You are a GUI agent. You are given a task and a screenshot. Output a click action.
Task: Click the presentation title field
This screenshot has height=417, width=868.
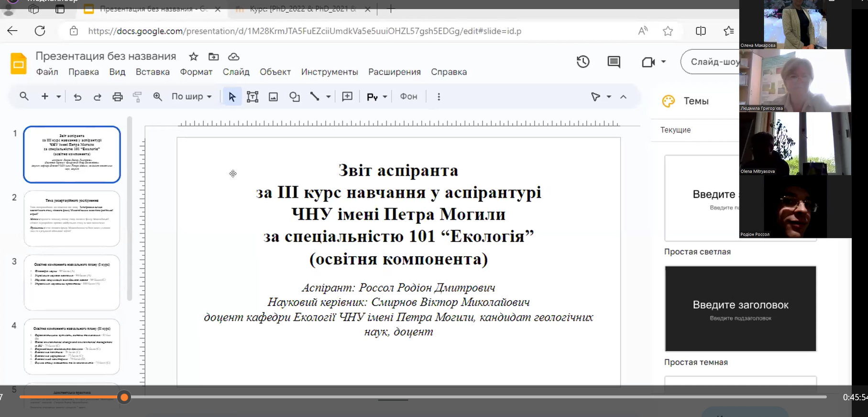tap(106, 56)
